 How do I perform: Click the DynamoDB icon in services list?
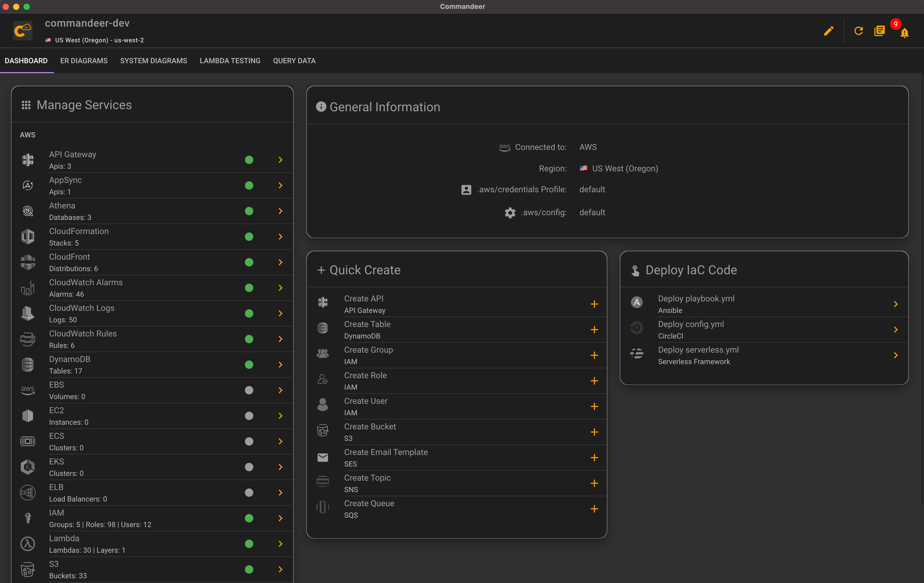(27, 364)
